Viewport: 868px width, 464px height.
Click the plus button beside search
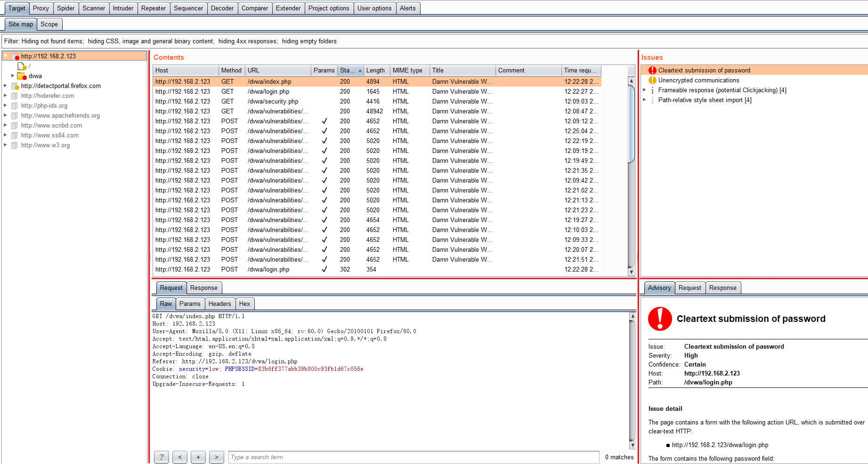click(x=198, y=457)
